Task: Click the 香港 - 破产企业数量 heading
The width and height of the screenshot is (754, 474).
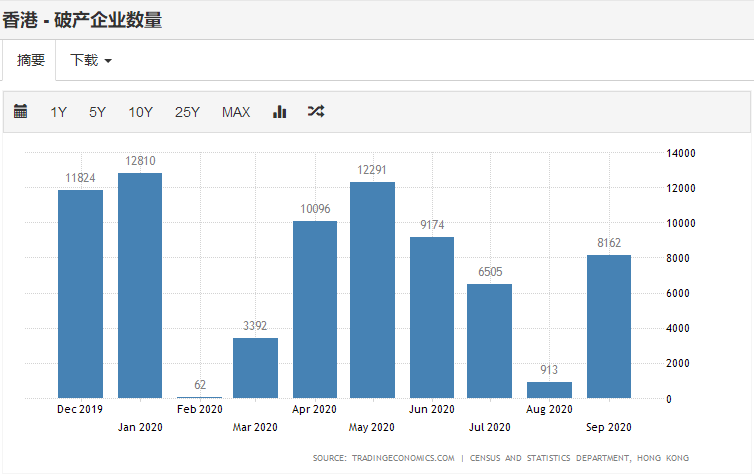Action: (x=82, y=20)
